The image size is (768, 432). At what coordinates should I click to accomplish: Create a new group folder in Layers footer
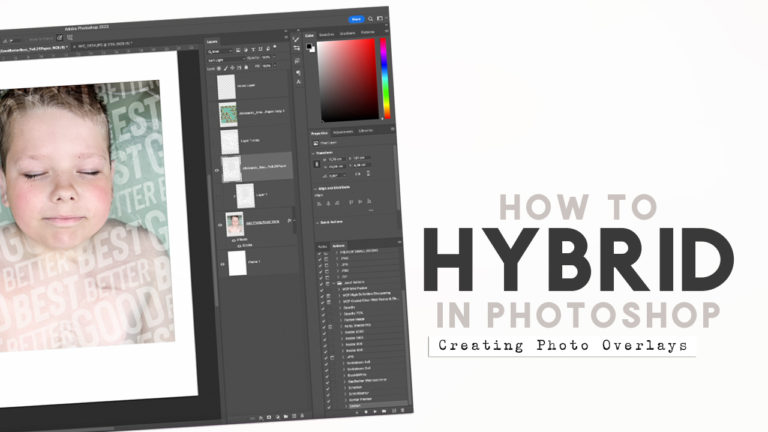(x=286, y=416)
